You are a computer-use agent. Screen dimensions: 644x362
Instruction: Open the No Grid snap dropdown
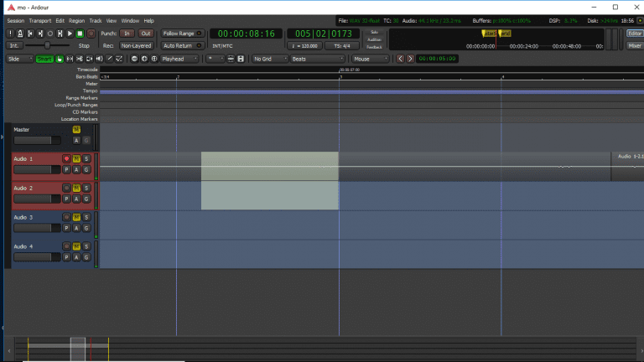269,59
